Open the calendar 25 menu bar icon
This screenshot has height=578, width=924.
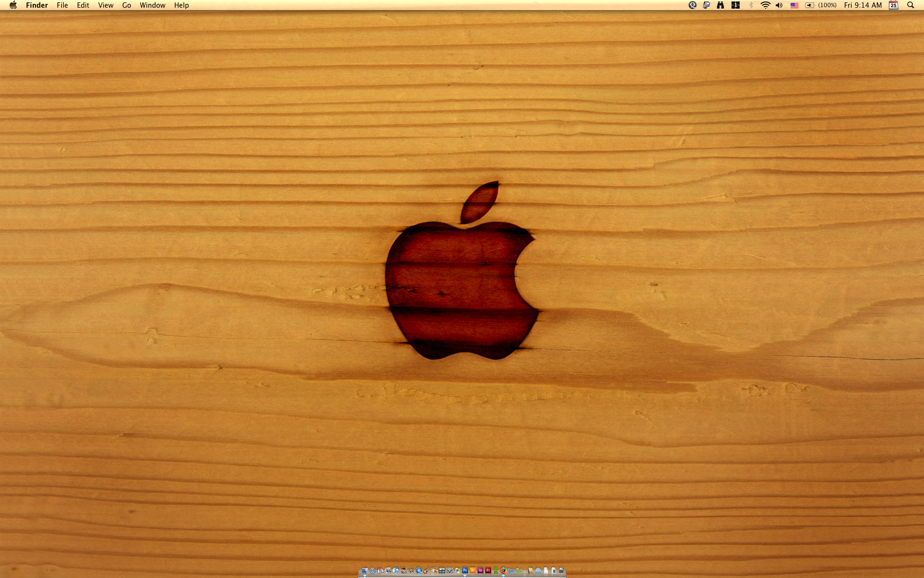point(894,5)
